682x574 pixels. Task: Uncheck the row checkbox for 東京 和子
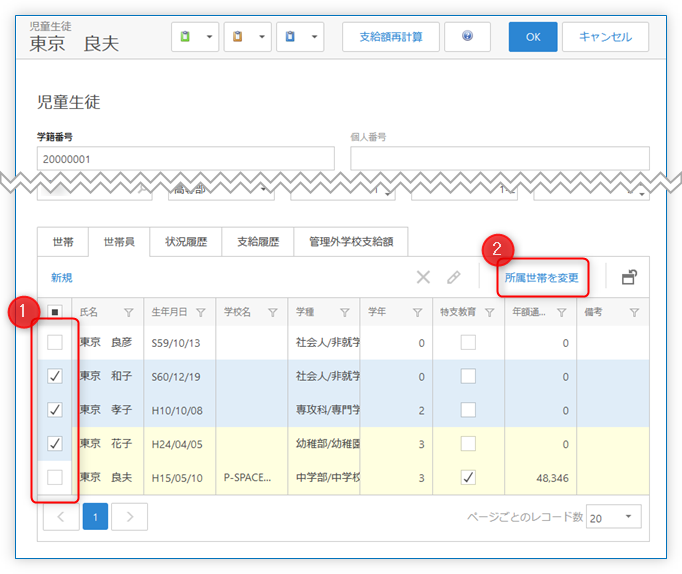pos(55,376)
